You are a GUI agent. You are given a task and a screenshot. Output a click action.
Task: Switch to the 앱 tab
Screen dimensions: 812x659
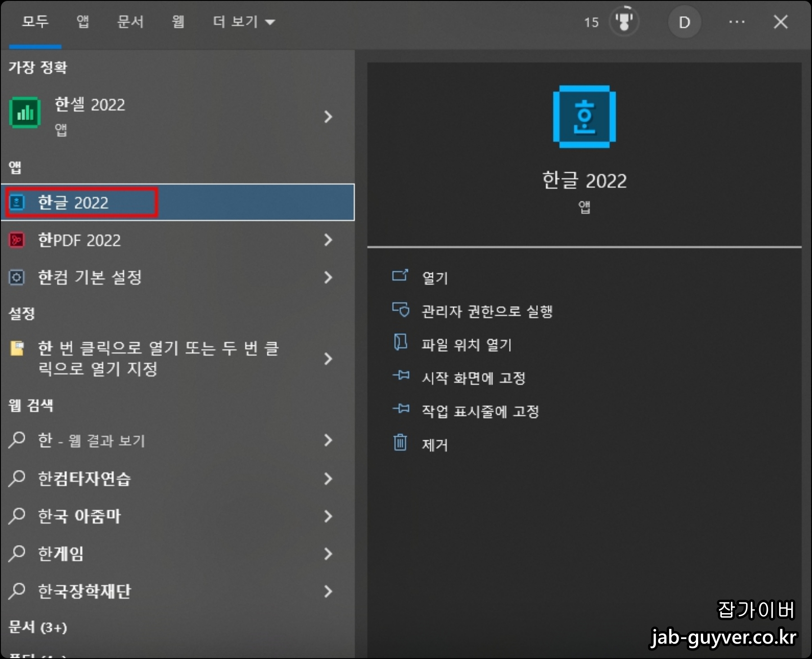(x=83, y=21)
